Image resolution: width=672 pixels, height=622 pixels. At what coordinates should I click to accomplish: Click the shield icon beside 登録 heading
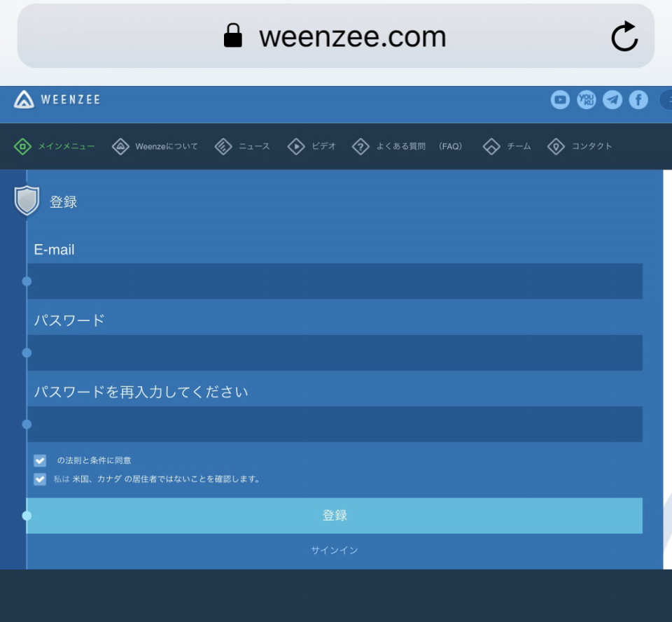27,202
